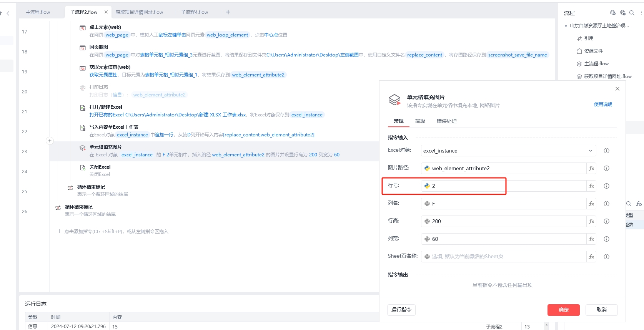Click the info icon beside Excel对象
This screenshot has width=644, height=330.
pos(606,151)
